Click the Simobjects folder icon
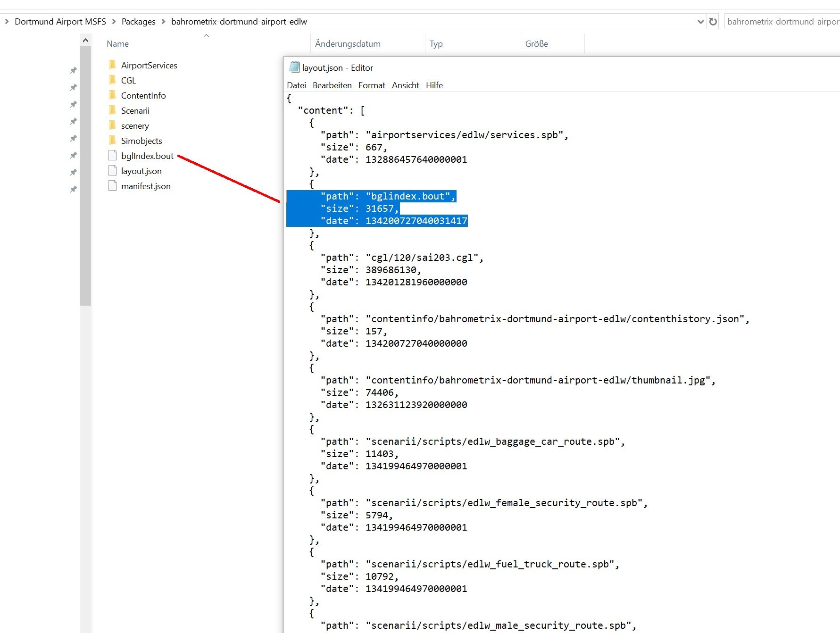This screenshot has width=840, height=633. click(112, 141)
